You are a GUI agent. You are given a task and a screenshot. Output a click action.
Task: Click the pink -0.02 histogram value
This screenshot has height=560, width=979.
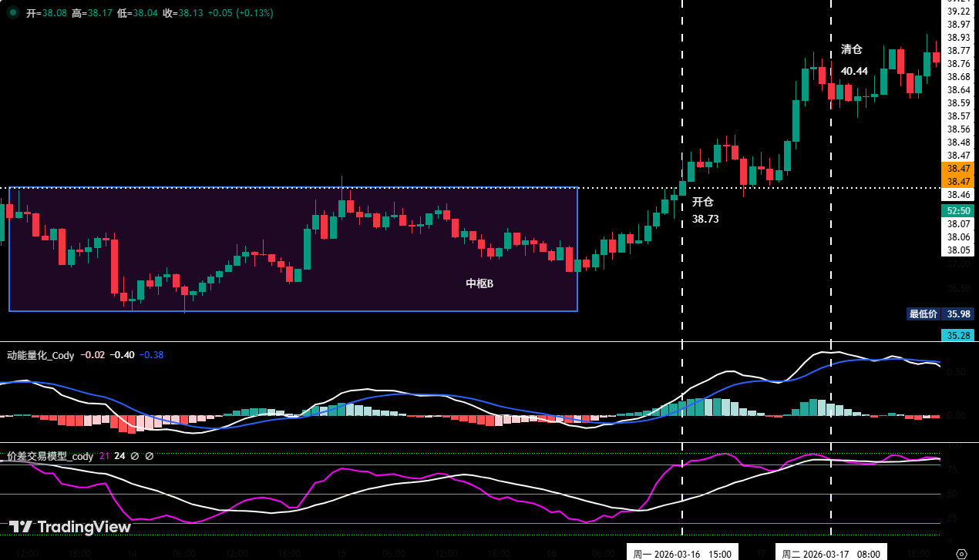coord(94,355)
